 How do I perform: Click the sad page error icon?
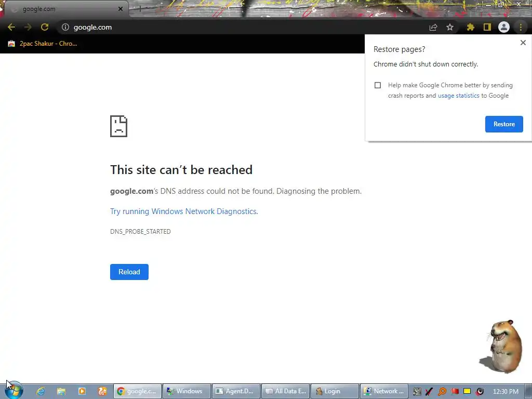pyautogui.click(x=119, y=126)
